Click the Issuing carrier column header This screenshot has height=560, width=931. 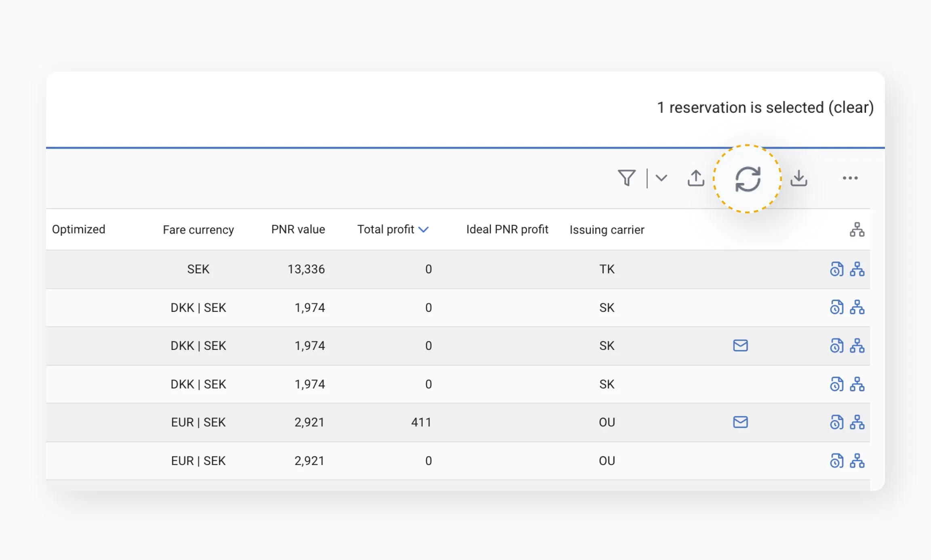607,230
